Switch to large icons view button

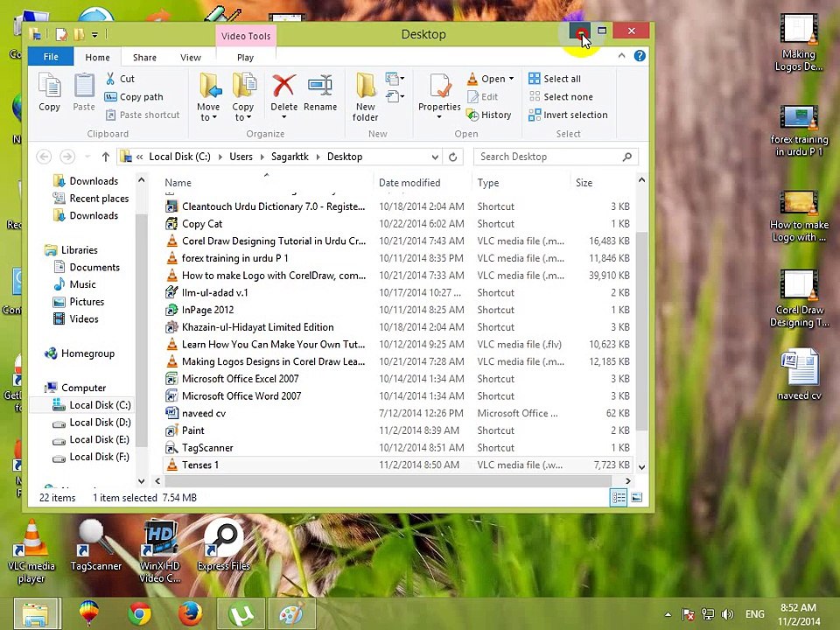[x=636, y=498]
